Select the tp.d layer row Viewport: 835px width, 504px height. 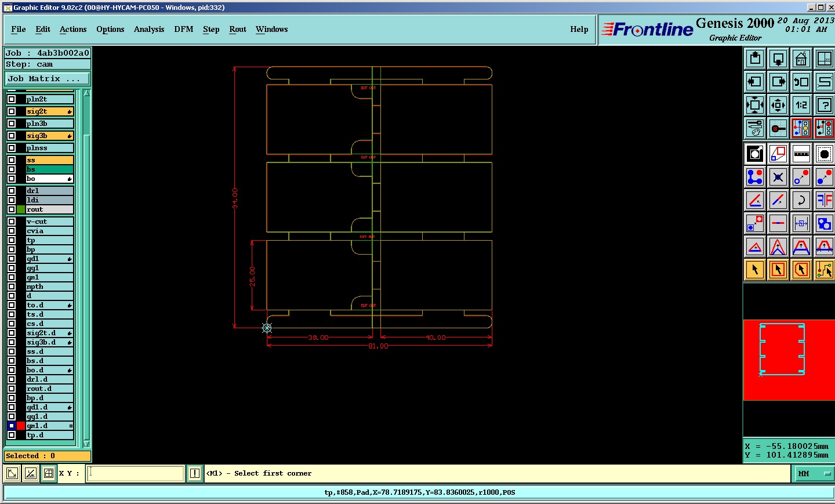click(x=50, y=435)
